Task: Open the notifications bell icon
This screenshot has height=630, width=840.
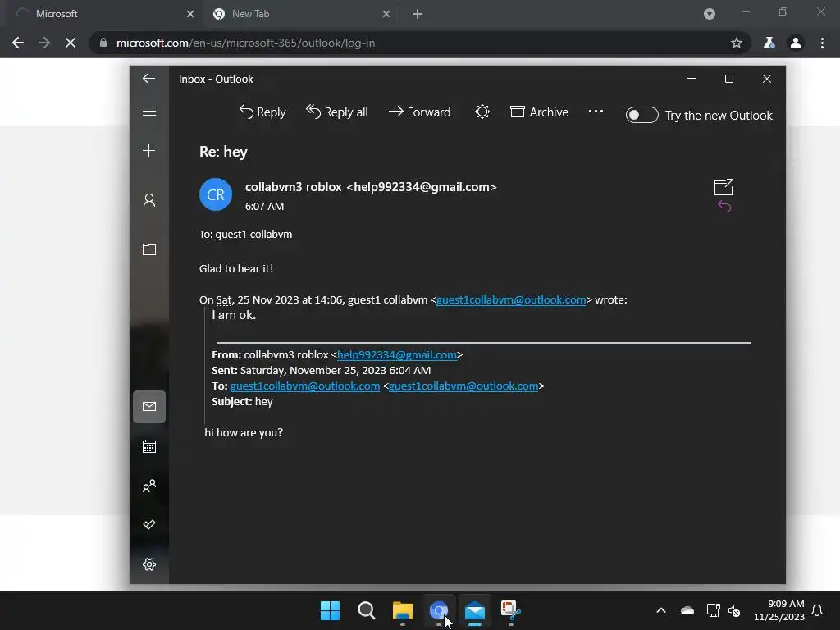Action: 817,610
